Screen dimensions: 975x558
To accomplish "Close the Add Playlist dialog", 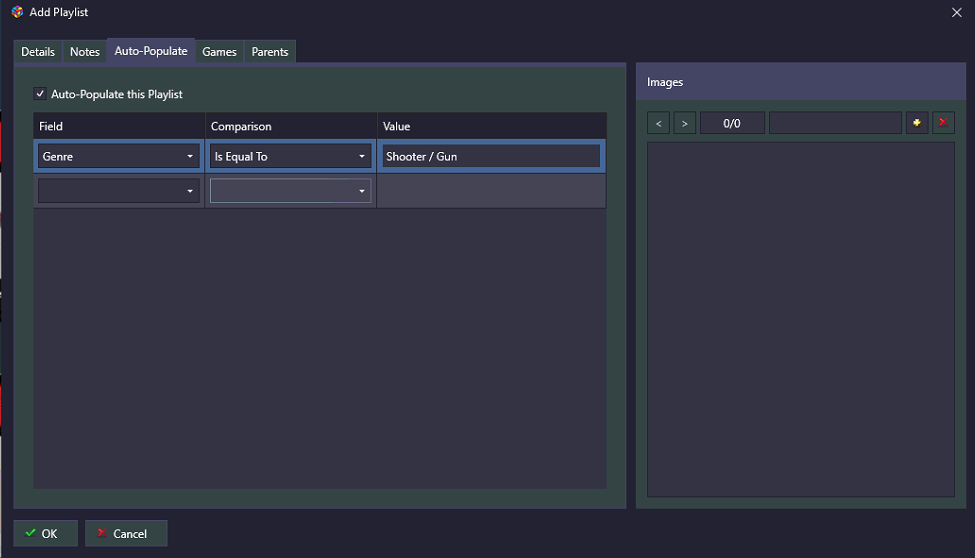I will pos(956,12).
